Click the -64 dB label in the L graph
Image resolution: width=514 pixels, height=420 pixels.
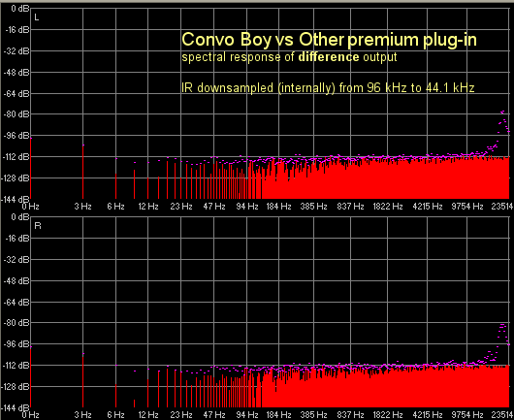click(17, 93)
